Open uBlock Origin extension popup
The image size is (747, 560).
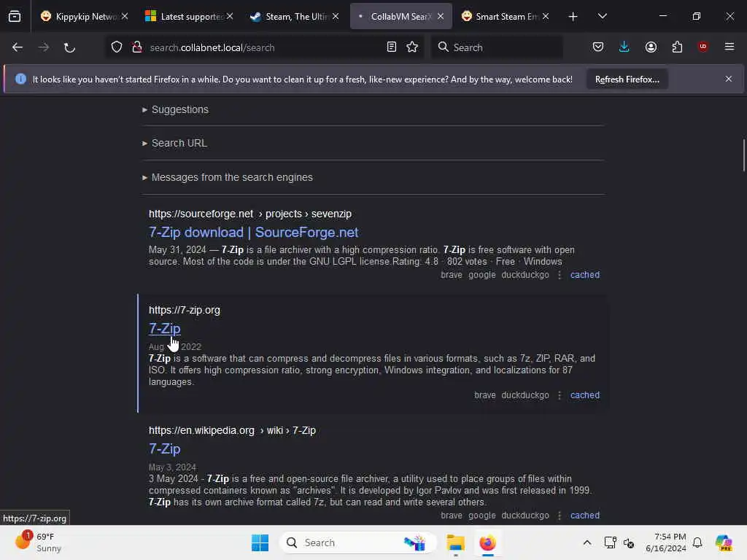click(703, 47)
